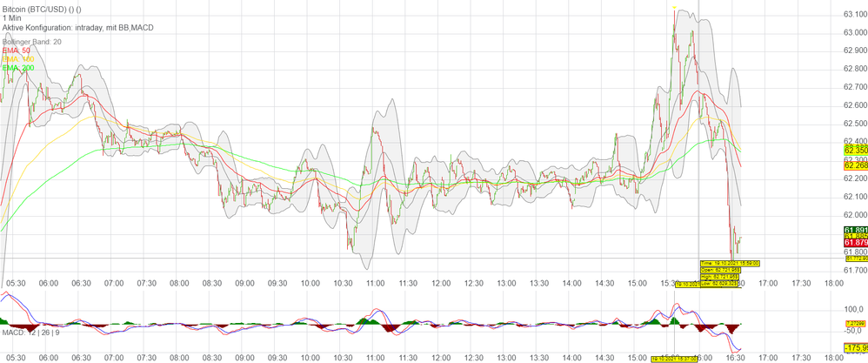The height and width of the screenshot is (363, 868).
Task: Click the Open: 62.721 tooltip box
Action: pos(719,270)
